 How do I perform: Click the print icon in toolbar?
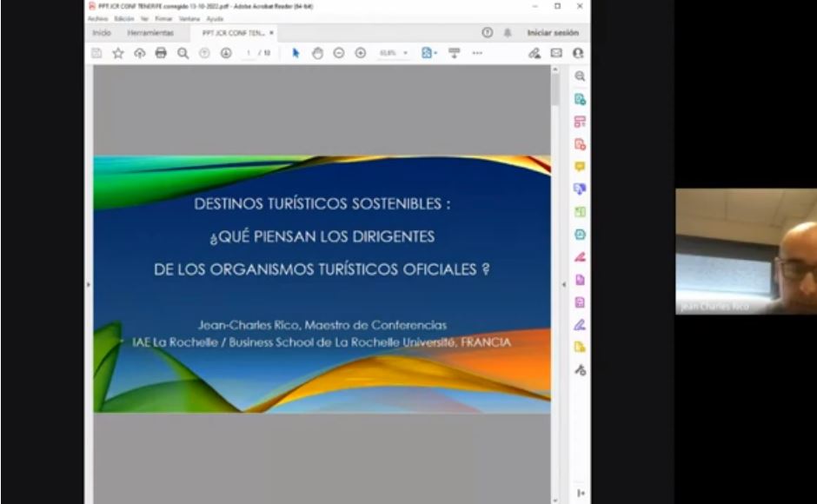[x=161, y=53]
